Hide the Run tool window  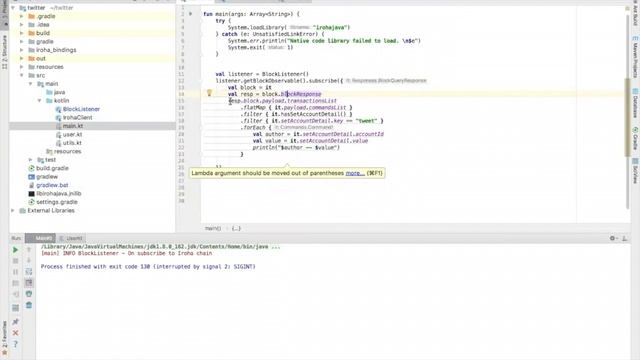click(x=625, y=238)
